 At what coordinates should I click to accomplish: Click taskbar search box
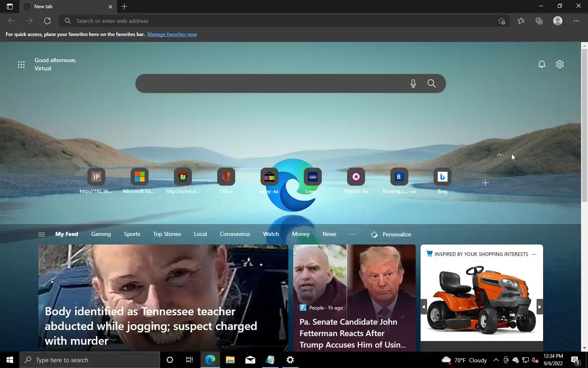90,360
